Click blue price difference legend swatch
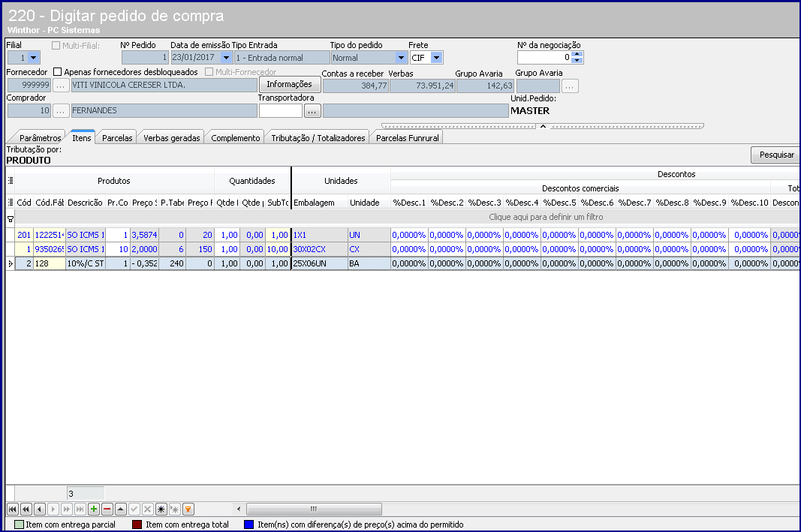The width and height of the screenshot is (801, 532). (248, 524)
